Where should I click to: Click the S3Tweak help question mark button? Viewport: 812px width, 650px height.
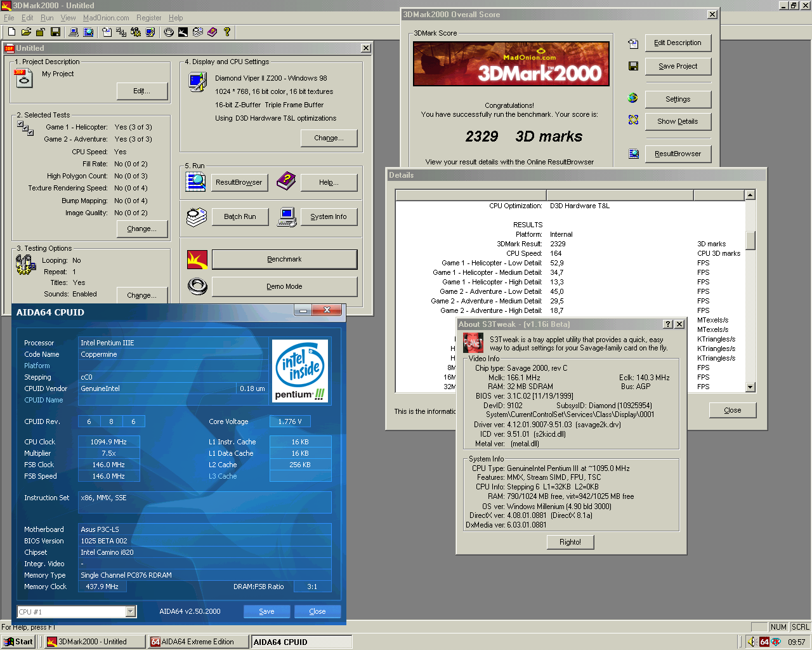click(668, 324)
